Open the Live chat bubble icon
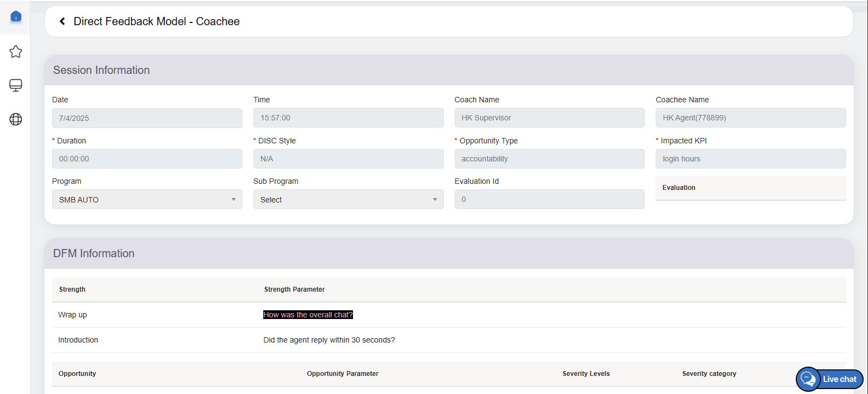 point(808,379)
